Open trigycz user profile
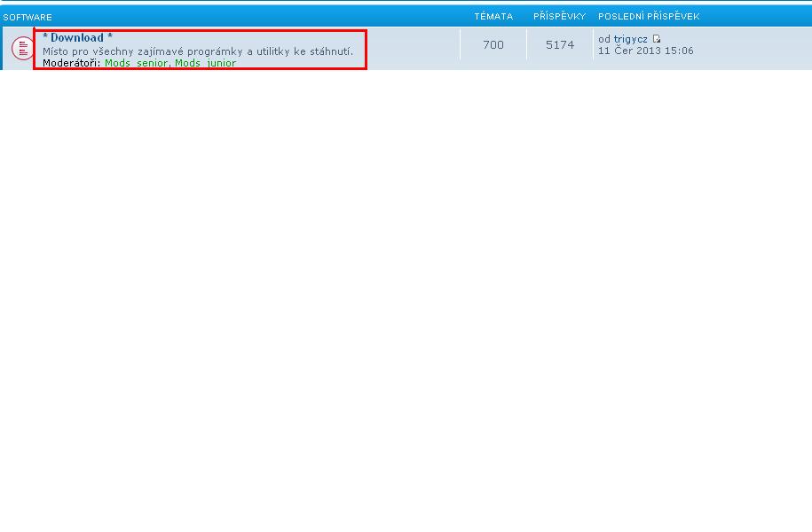This screenshot has height=532, width=812. pyautogui.click(x=630, y=39)
